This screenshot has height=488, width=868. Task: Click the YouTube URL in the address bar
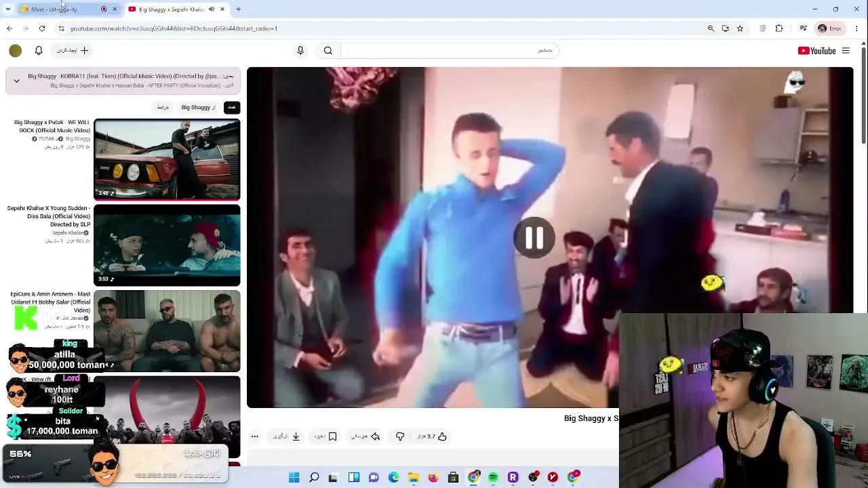174,28
